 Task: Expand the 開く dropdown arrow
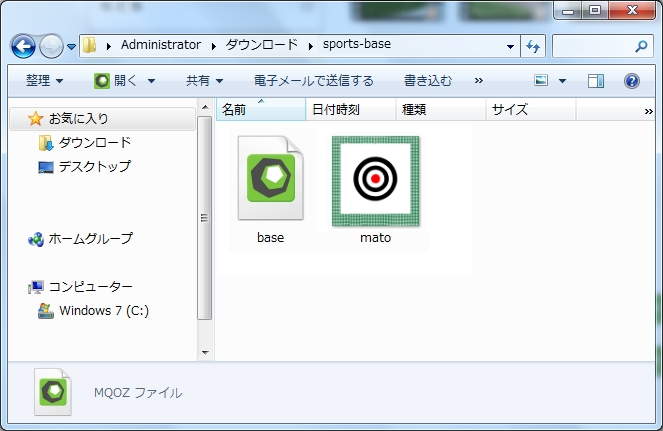[151, 81]
